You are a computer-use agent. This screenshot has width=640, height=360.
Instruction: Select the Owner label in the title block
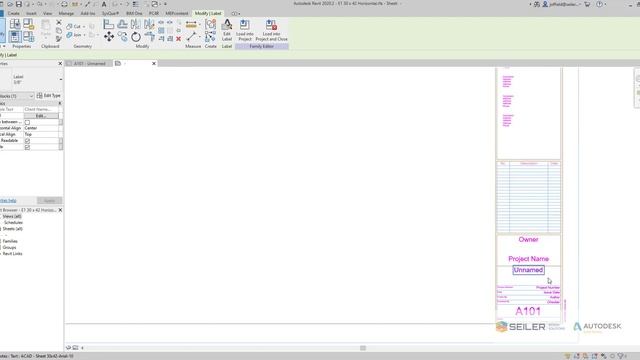[528, 240]
